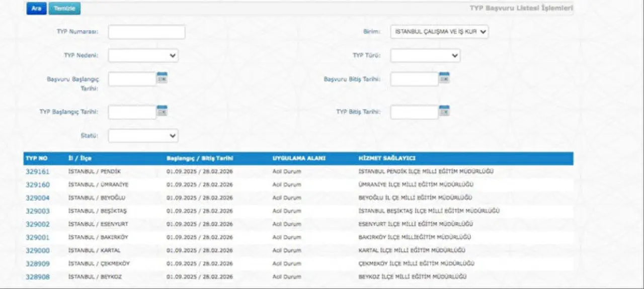Screen dimensions: 644x289
Task: Click the HİZMET SAĞLAYICI column header
Action: click(x=386, y=158)
